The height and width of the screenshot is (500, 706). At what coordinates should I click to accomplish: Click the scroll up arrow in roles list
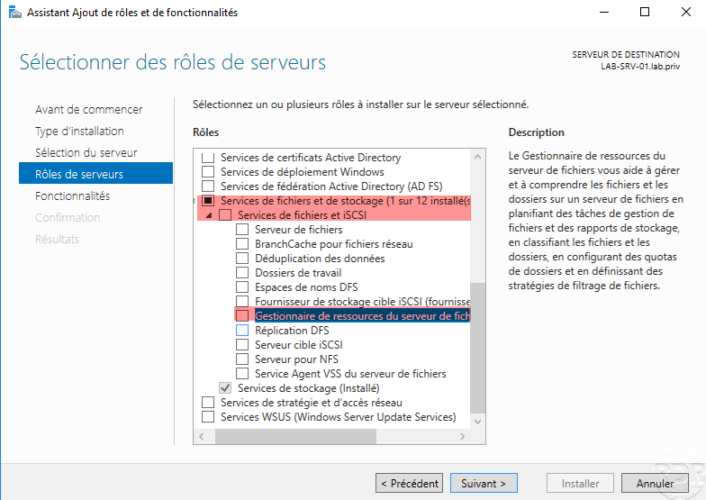[x=478, y=157]
